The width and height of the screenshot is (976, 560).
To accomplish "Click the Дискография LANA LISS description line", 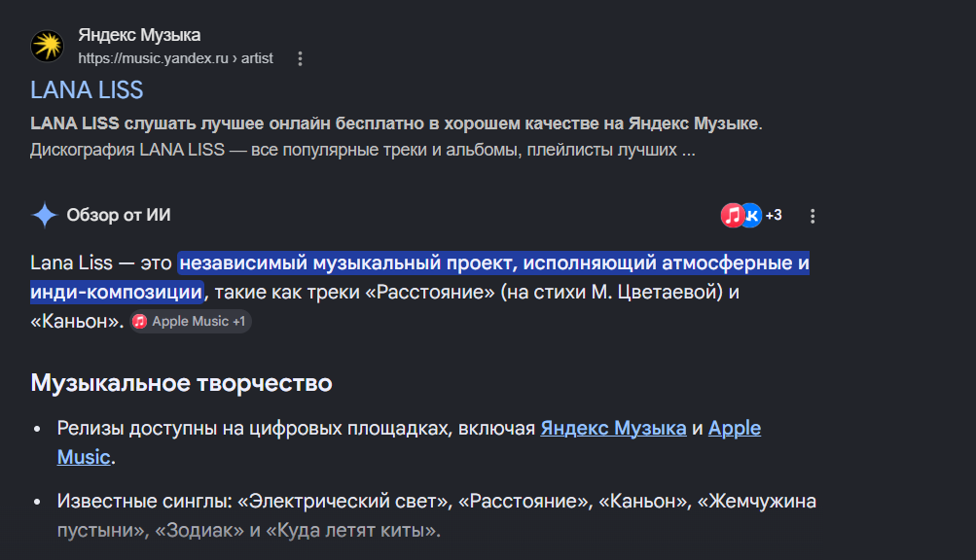I will pos(362,150).
